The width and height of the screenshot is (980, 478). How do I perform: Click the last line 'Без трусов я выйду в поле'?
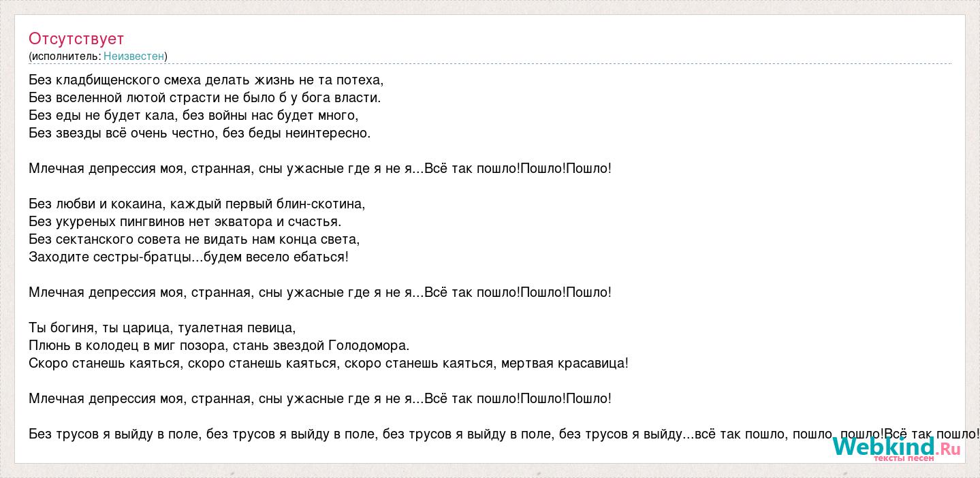tap(504, 434)
